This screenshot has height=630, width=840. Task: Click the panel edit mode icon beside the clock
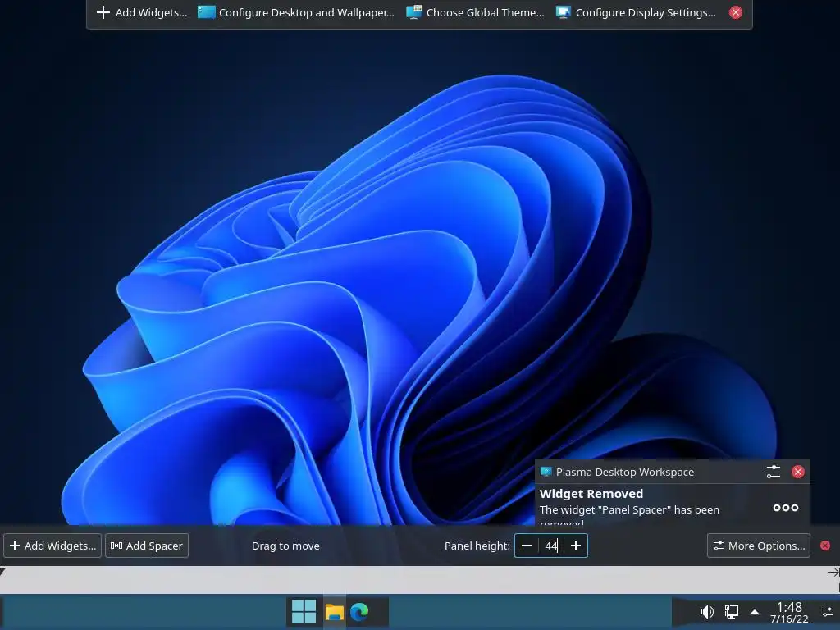coord(828,612)
